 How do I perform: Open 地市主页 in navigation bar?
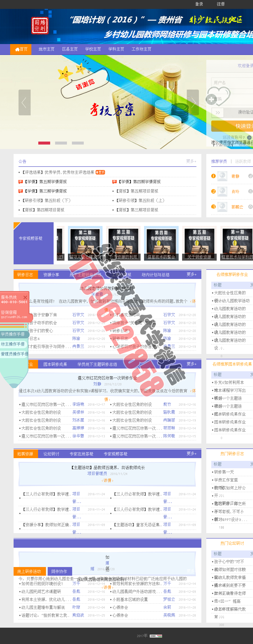tap(46, 49)
